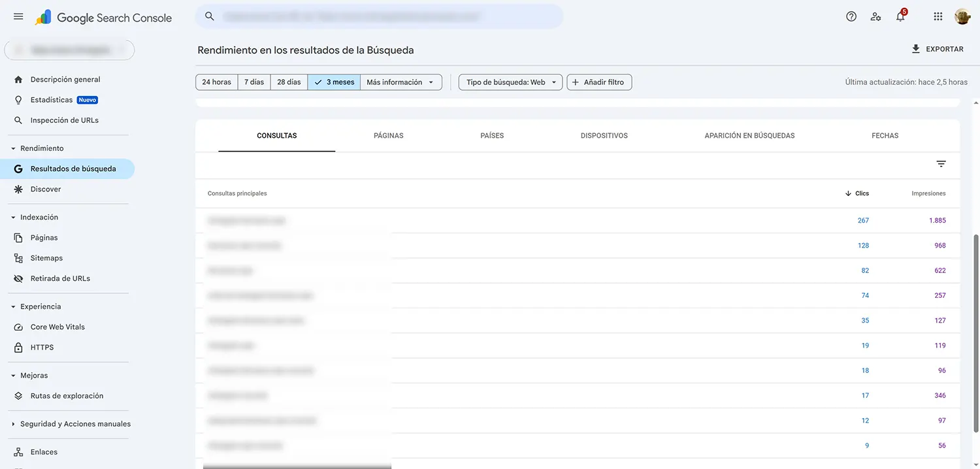
Task: Open the Más información dropdown
Action: coord(400,82)
